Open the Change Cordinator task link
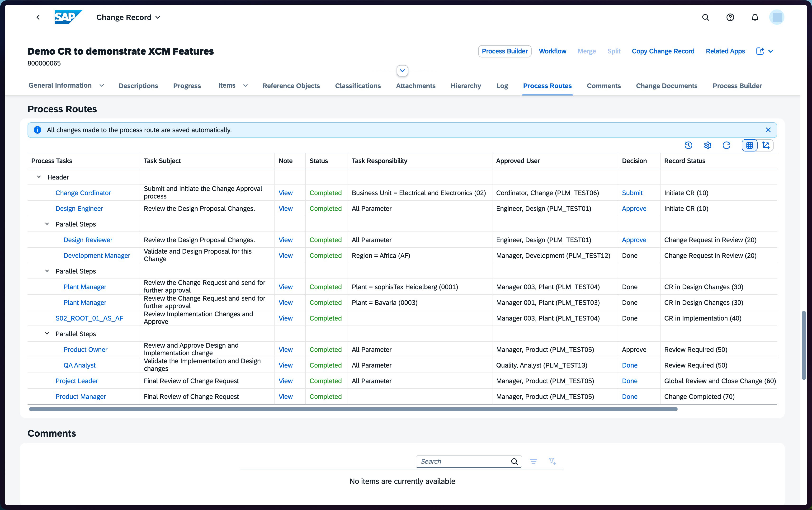 point(83,193)
